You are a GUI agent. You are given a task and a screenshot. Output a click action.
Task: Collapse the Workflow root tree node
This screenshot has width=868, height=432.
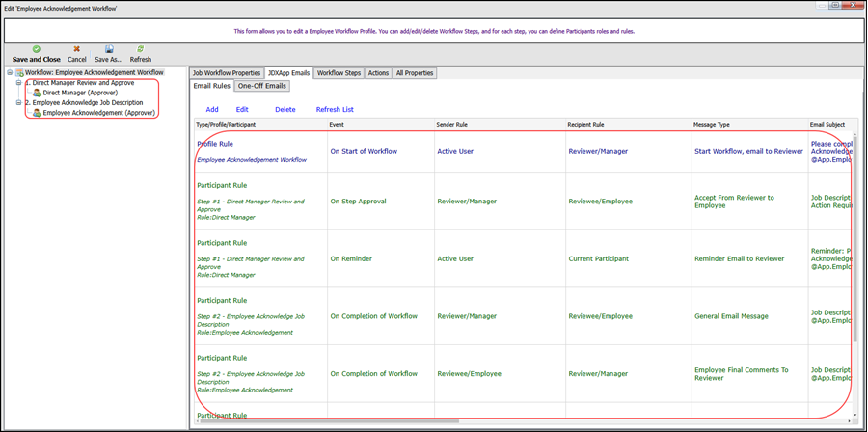point(10,73)
